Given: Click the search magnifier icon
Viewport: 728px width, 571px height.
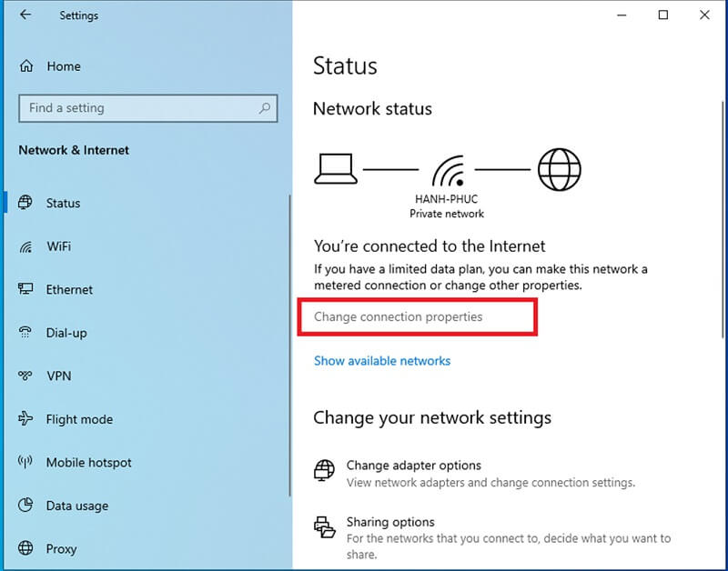Looking at the screenshot, I should [265, 108].
